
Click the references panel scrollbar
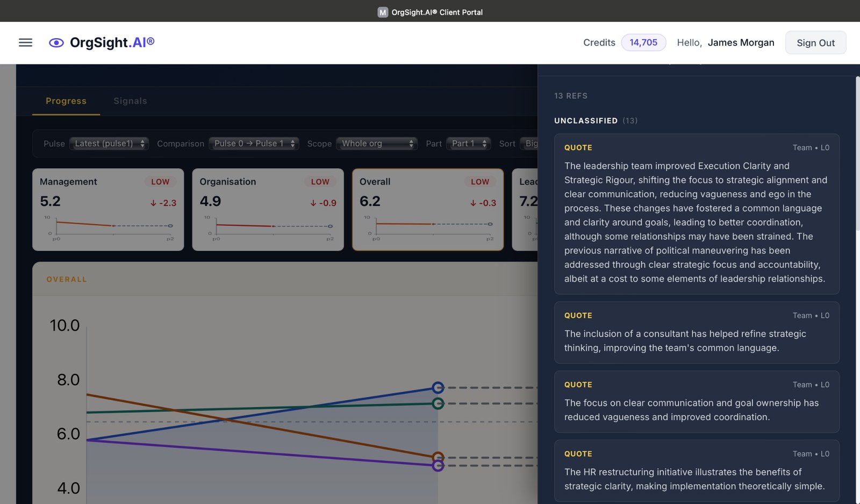[857, 156]
